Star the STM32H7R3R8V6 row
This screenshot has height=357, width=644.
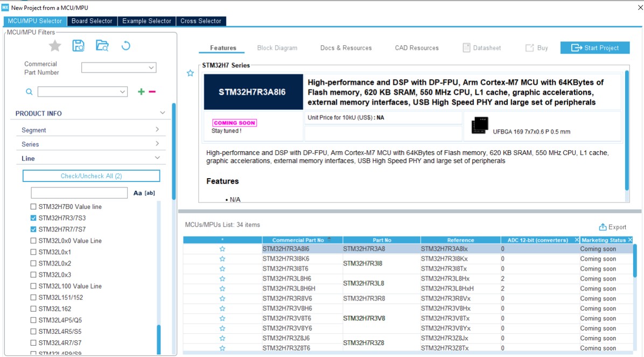[x=222, y=299]
